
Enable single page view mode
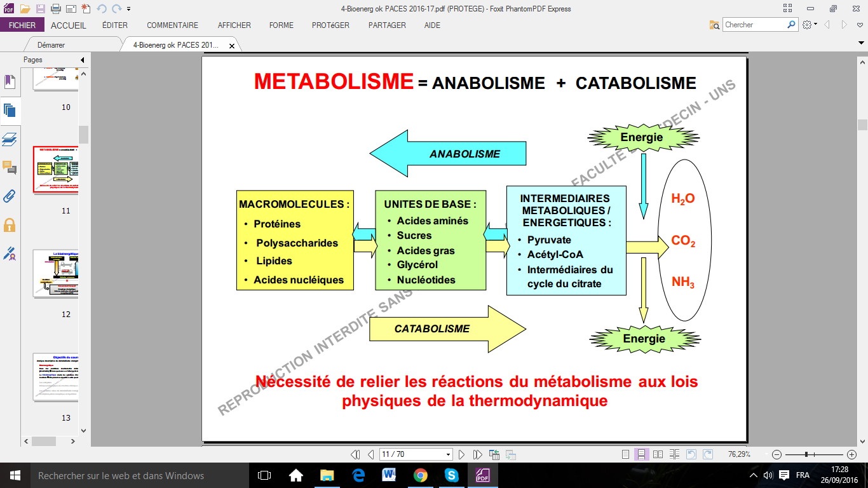(625, 454)
